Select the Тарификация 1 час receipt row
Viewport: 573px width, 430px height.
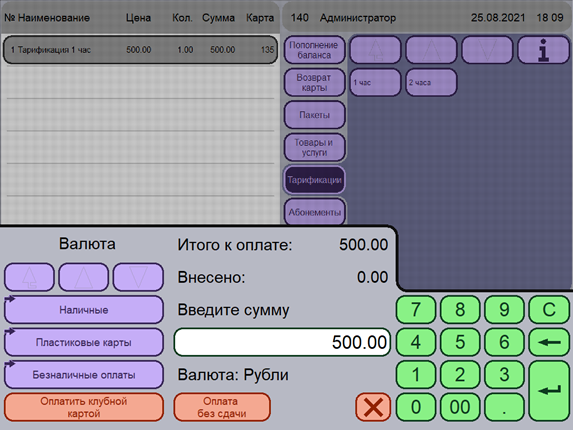click(140, 50)
